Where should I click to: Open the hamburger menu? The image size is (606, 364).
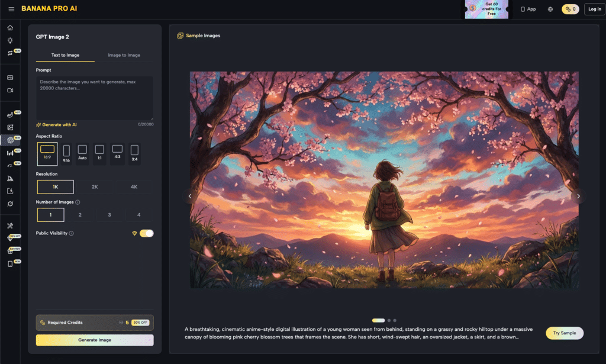click(x=11, y=9)
